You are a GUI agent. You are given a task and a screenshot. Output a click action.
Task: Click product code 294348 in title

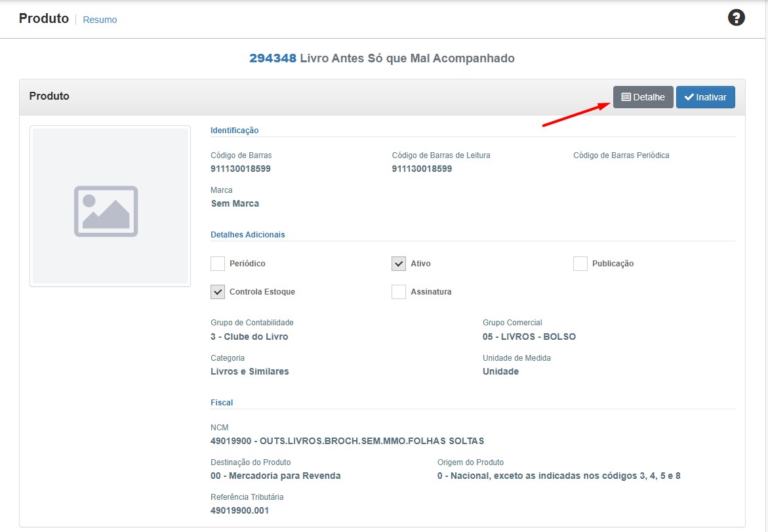point(273,58)
